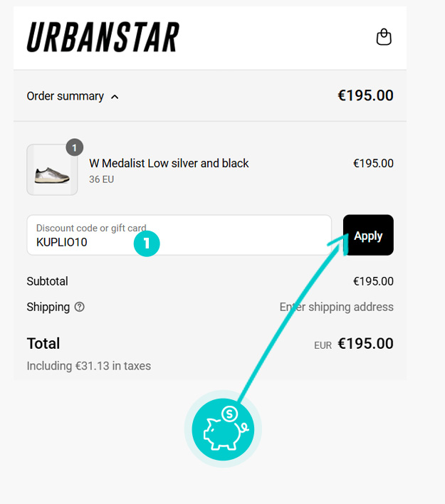Click the W Medalist Low silver and black title
The width and height of the screenshot is (445, 504).
[169, 163]
